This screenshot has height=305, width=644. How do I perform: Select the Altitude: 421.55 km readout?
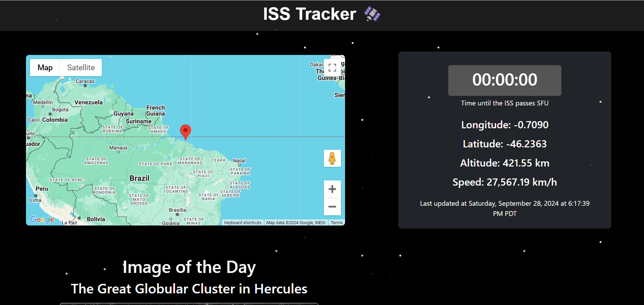pyautogui.click(x=505, y=163)
